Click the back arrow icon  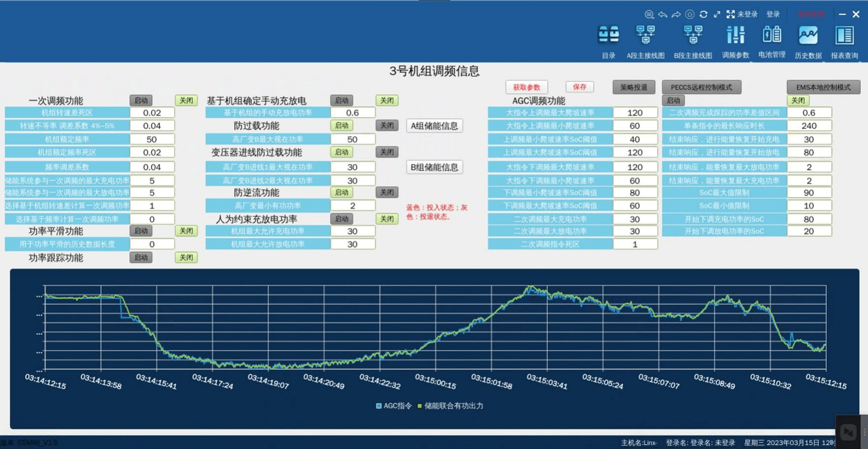click(662, 14)
